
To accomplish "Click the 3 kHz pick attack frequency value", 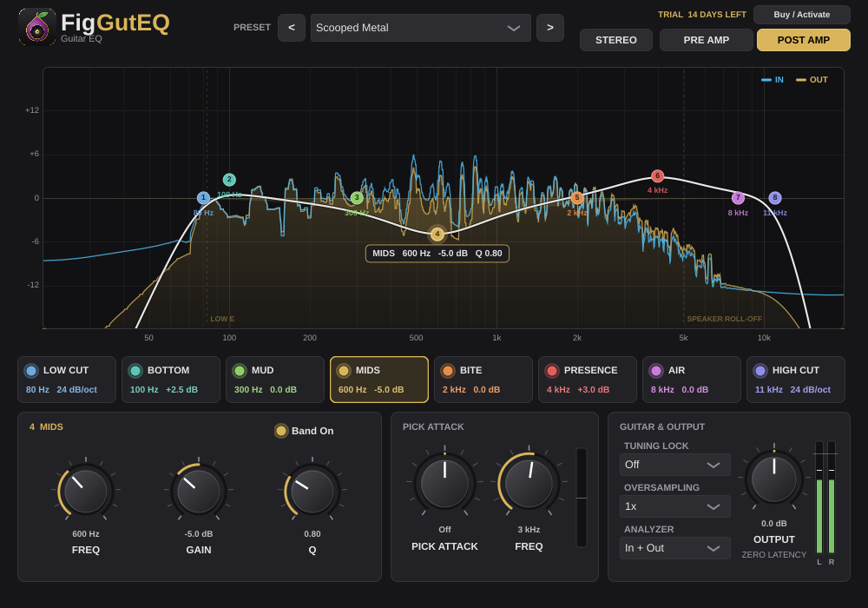I will coord(529,529).
